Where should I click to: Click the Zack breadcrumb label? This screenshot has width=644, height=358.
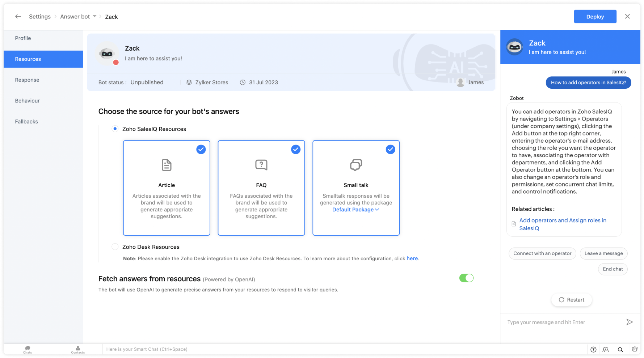tap(111, 17)
